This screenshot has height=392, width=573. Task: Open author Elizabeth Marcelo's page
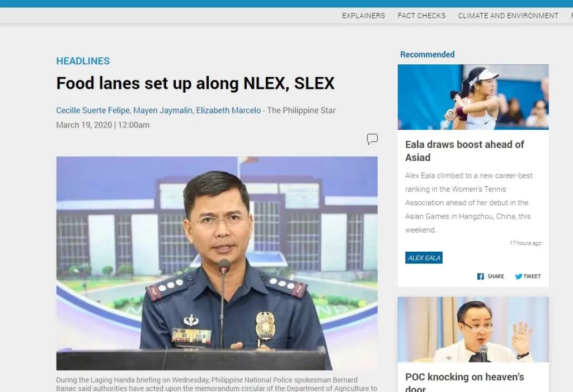point(228,110)
